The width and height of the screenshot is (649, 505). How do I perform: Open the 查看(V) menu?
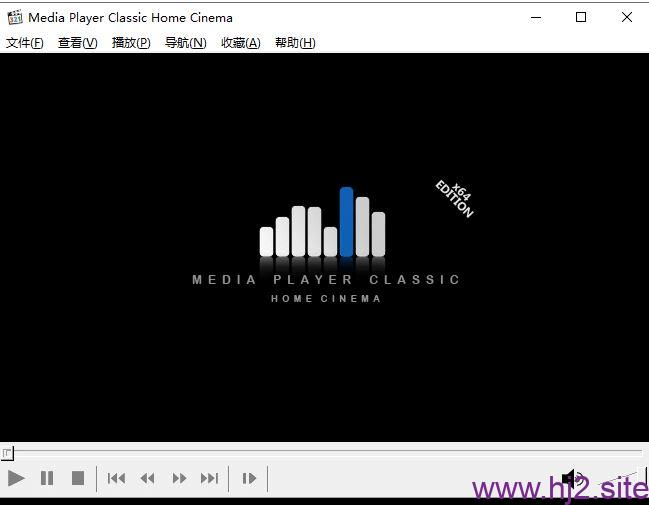pos(78,43)
